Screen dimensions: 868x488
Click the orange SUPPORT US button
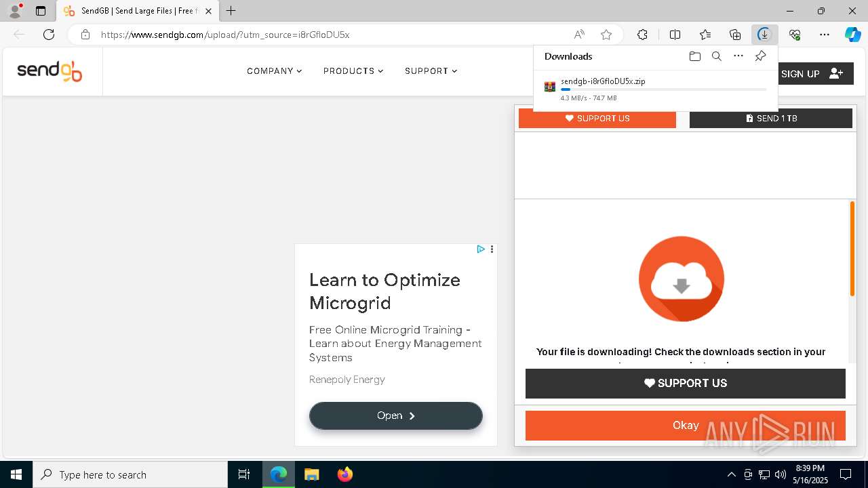pyautogui.click(x=597, y=118)
